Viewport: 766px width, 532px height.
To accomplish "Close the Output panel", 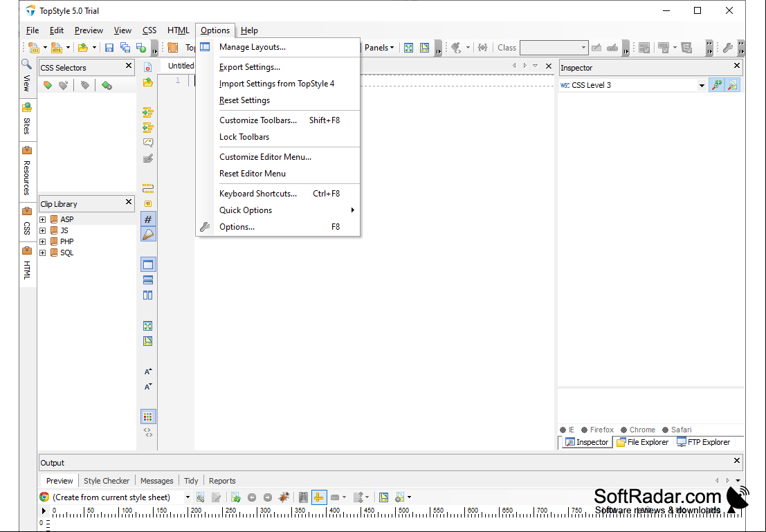I will (x=737, y=460).
